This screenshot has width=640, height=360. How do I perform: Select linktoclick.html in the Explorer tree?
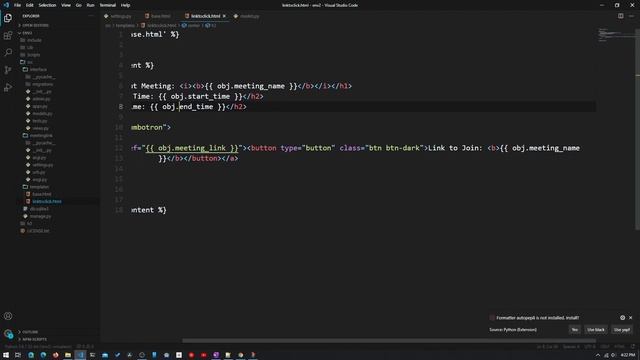click(47, 202)
